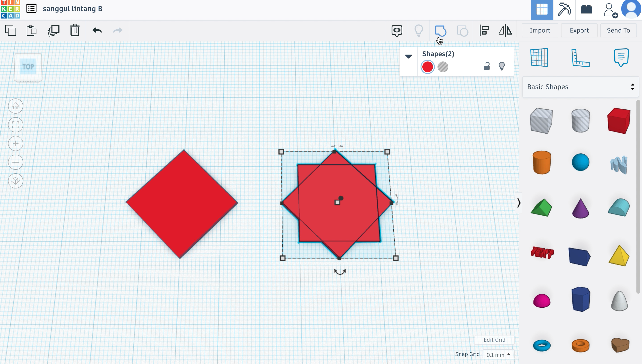
Task: Click the design name sanggul lintang B
Action: 72,9
